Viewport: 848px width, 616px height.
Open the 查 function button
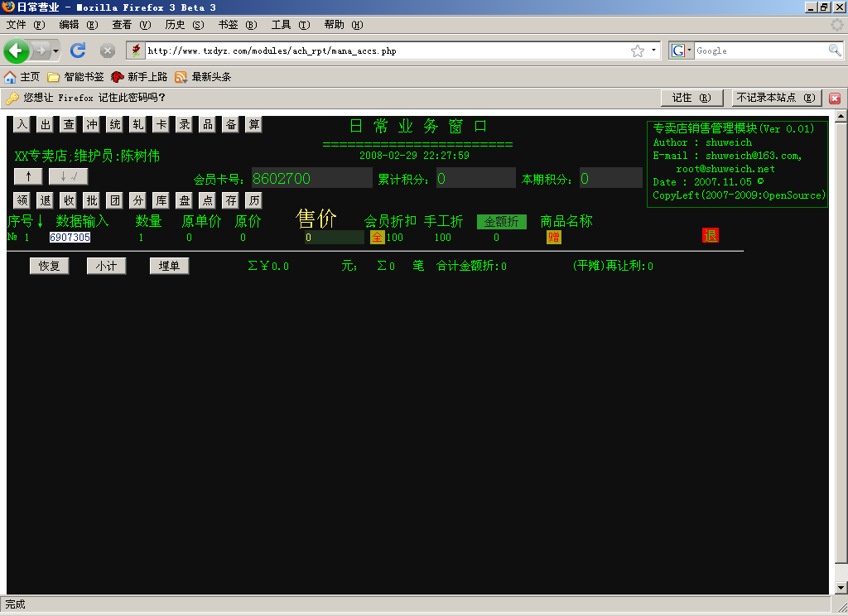tap(69, 124)
